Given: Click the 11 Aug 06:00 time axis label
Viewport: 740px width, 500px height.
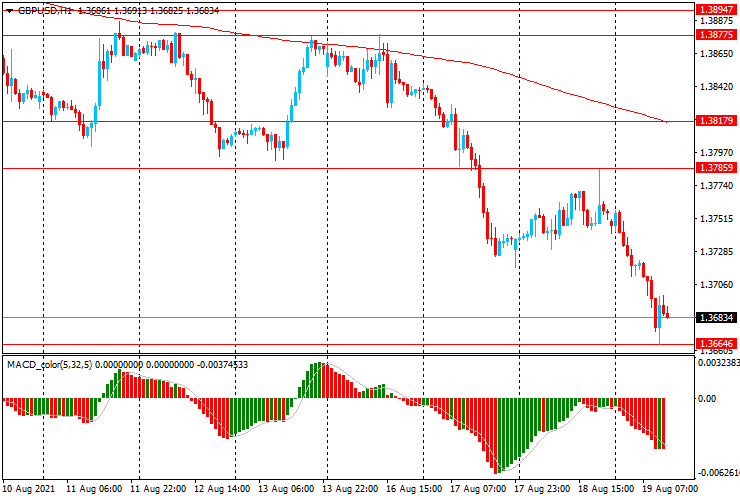Looking at the screenshot, I should click(x=94, y=489).
